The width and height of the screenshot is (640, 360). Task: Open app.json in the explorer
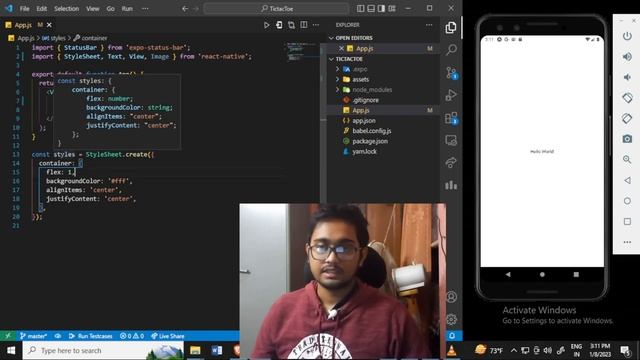(x=364, y=120)
